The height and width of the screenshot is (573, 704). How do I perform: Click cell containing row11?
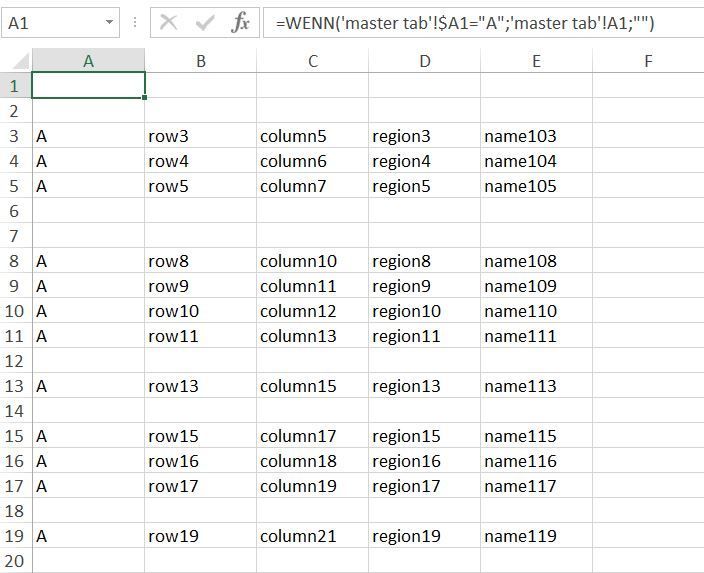coord(201,335)
